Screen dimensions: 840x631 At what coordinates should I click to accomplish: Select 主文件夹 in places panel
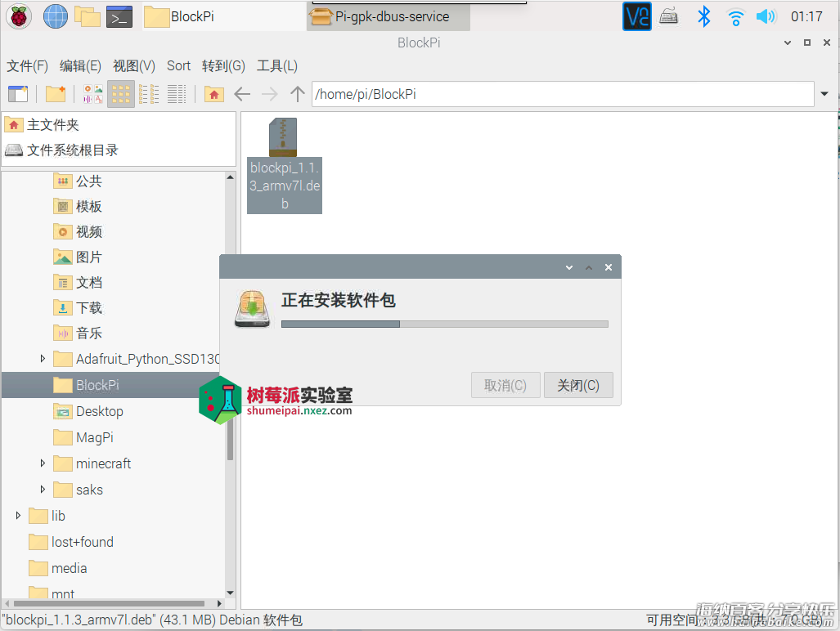click(x=119, y=125)
